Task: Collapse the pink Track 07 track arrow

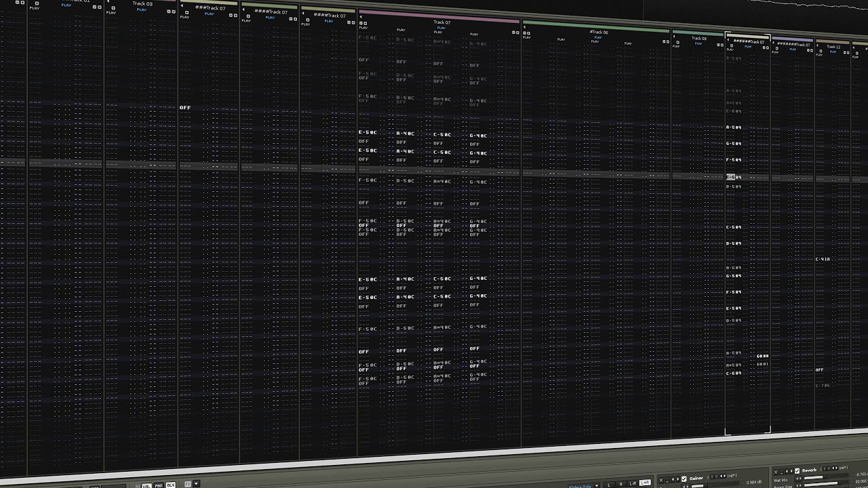Action: (x=361, y=17)
